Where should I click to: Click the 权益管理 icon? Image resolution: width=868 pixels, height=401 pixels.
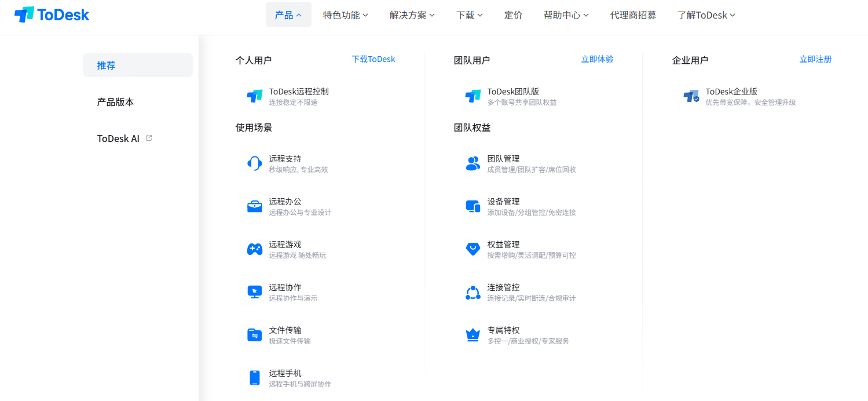(x=473, y=249)
